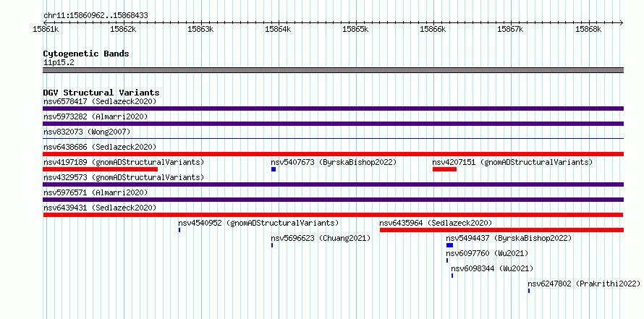644x319 pixels.
Task: Open the nsv5494437 (ByrskaBishop2022) label
Action: pos(509,238)
